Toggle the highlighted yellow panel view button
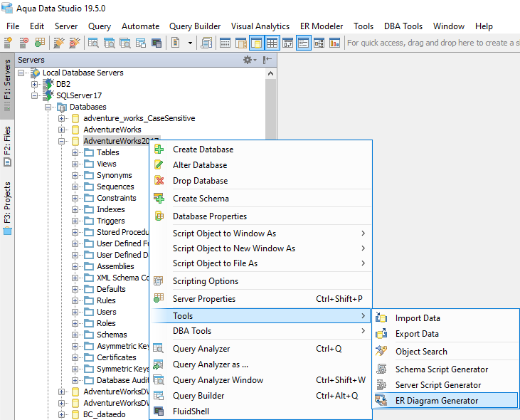Image resolution: width=520 pixels, height=420 pixels. (x=257, y=43)
